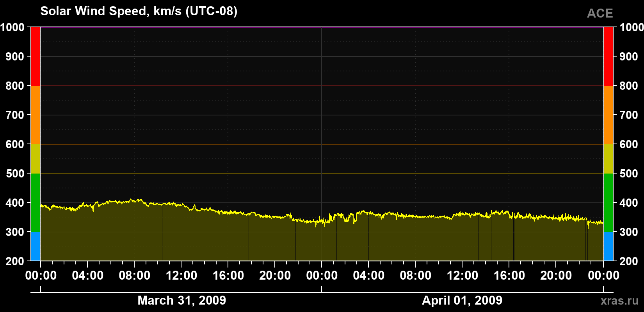Click the "04:00" time label for April 01

point(368,276)
